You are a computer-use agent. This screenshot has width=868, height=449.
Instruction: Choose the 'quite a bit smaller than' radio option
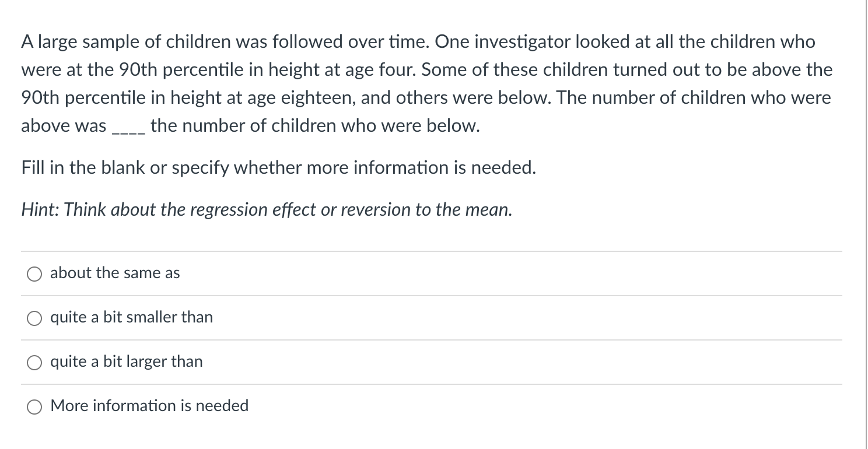click(x=34, y=318)
